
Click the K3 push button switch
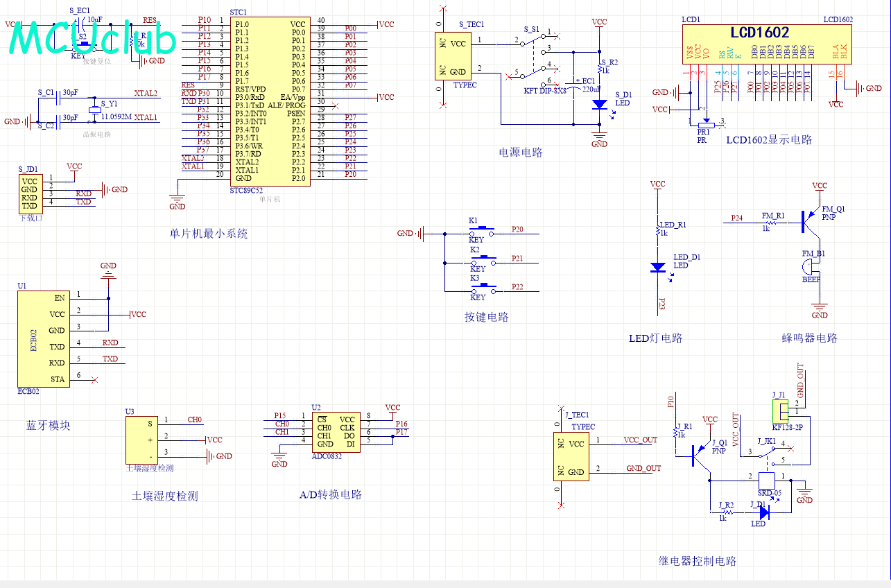(483, 288)
